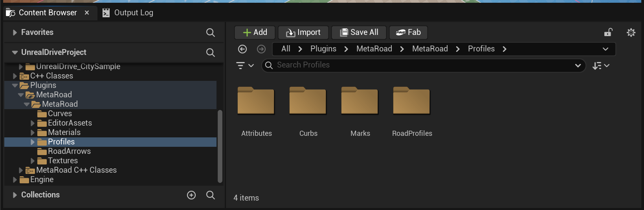Search UnrealDriveProject tree with magnifier icon

click(x=211, y=53)
